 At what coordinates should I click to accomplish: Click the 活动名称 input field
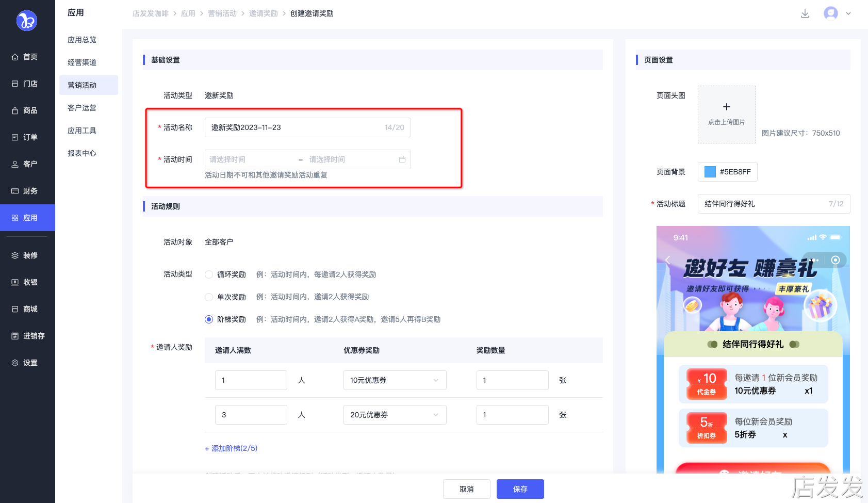click(x=308, y=127)
